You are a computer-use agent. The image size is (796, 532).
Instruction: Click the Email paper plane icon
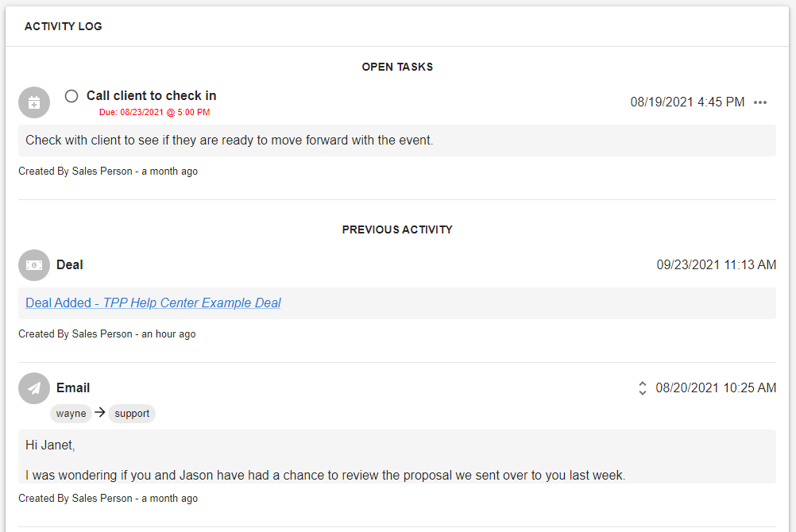[34, 388]
